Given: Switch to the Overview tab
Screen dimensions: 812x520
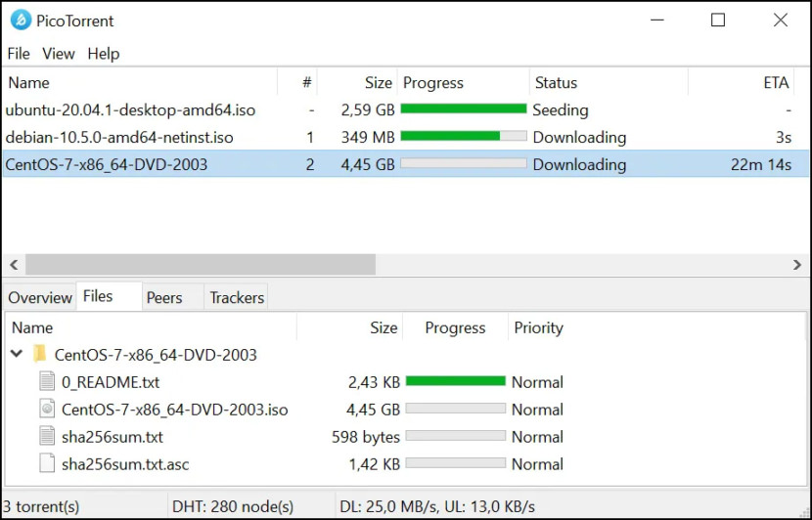Looking at the screenshot, I should pos(40,297).
